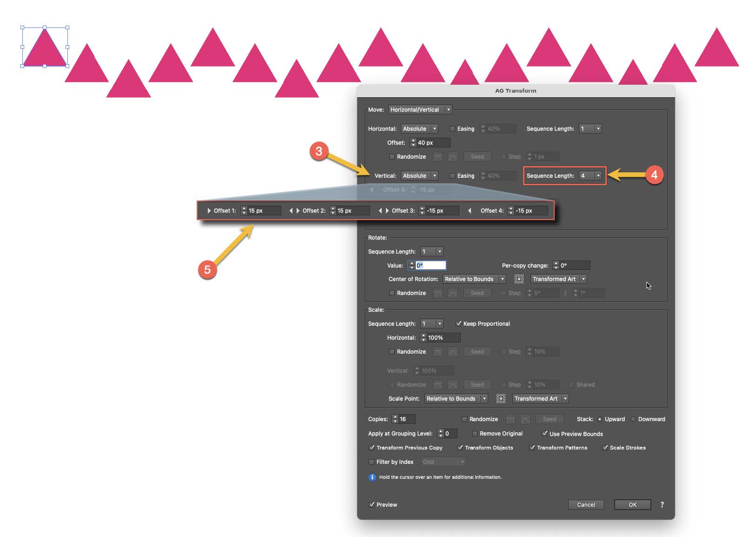Select Upward stack option
Screen dimensions: 756x537
tap(600, 419)
